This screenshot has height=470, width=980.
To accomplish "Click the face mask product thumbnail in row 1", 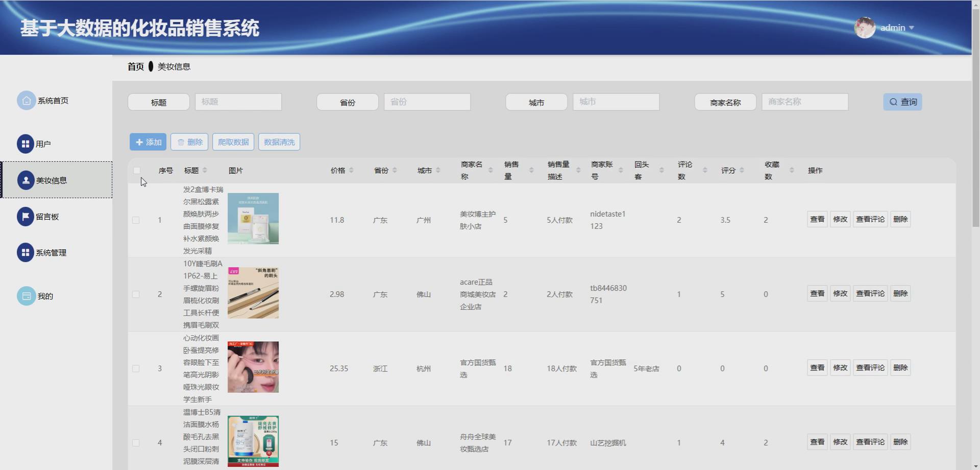I will [253, 219].
